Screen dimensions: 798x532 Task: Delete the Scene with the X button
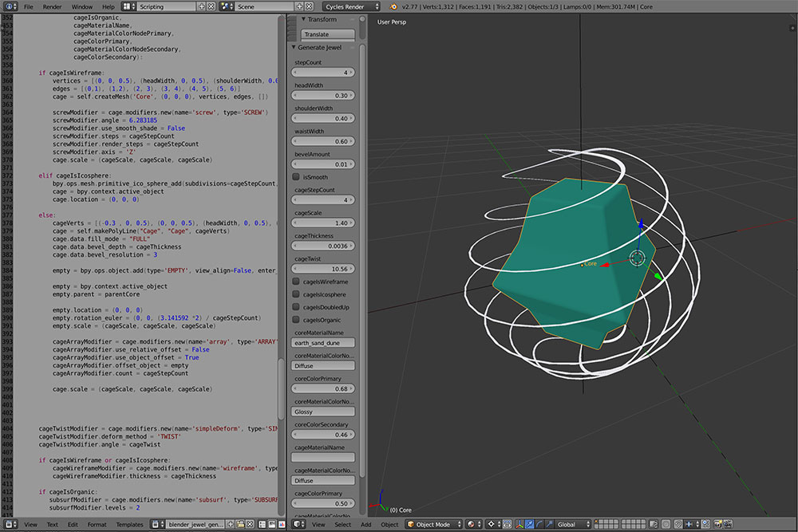click(310, 6)
